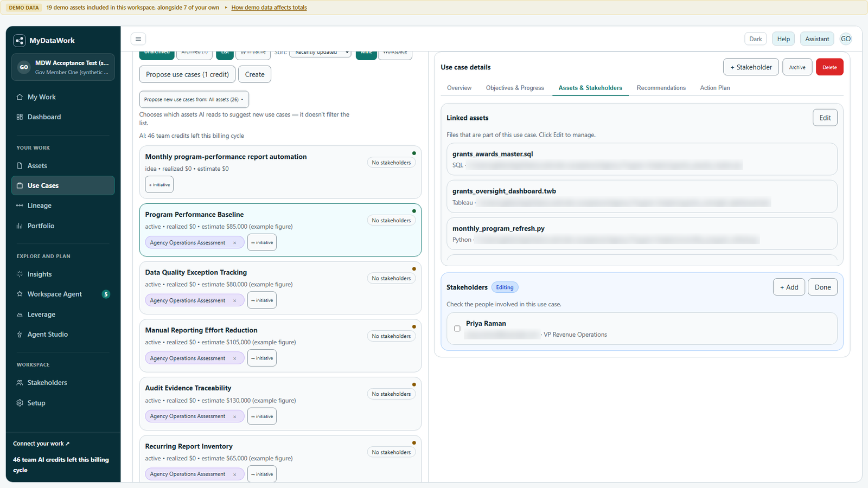
Task: Click + initiative on Monthly program-performance report
Action: pyautogui.click(x=159, y=185)
